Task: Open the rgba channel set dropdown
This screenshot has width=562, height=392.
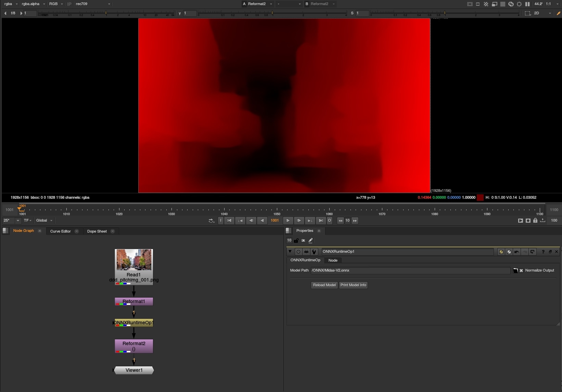Action: click(11, 4)
